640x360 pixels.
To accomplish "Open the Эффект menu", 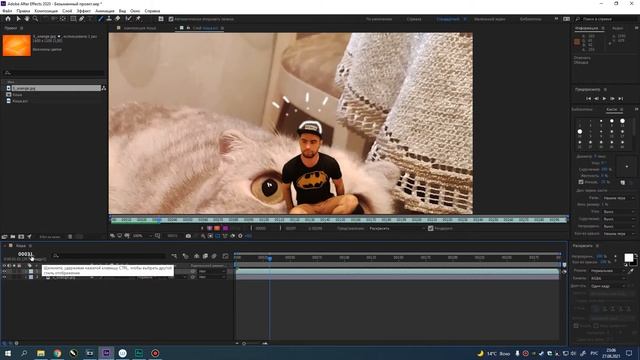I will pyautogui.click(x=84, y=11).
